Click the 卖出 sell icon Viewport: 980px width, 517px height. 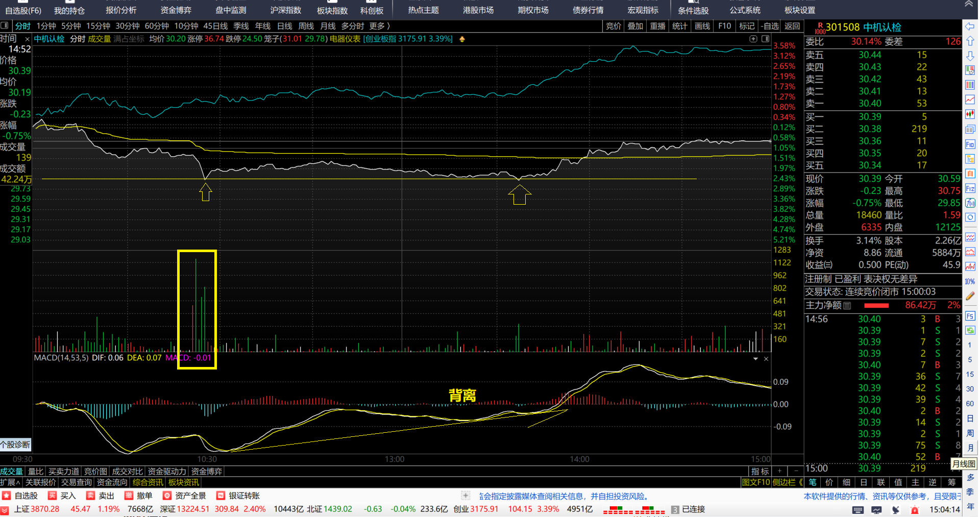pos(90,496)
